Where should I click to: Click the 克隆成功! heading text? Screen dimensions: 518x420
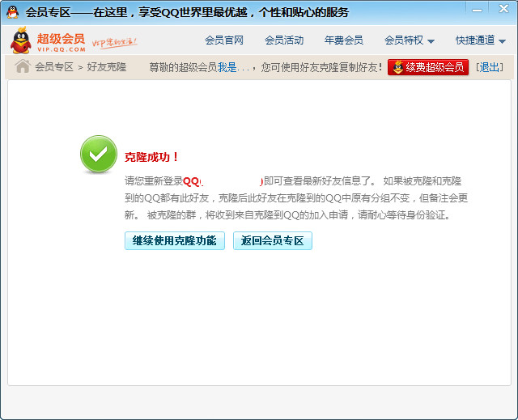point(152,157)
